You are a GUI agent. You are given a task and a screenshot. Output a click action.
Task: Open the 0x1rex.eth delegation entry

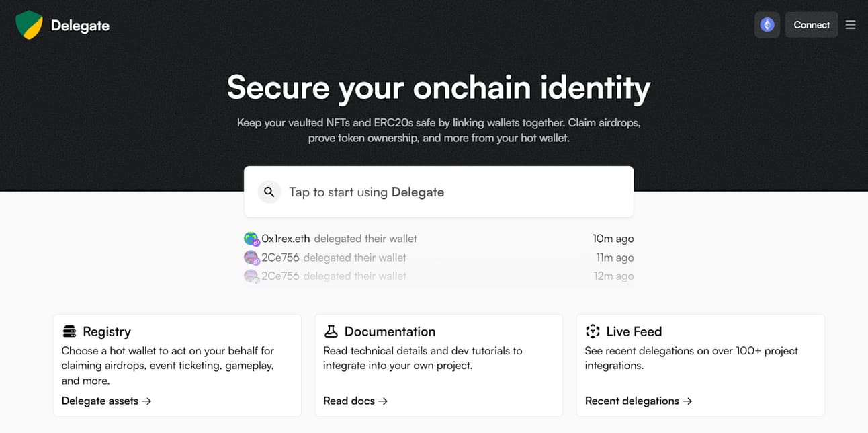(x=439, y=239)
